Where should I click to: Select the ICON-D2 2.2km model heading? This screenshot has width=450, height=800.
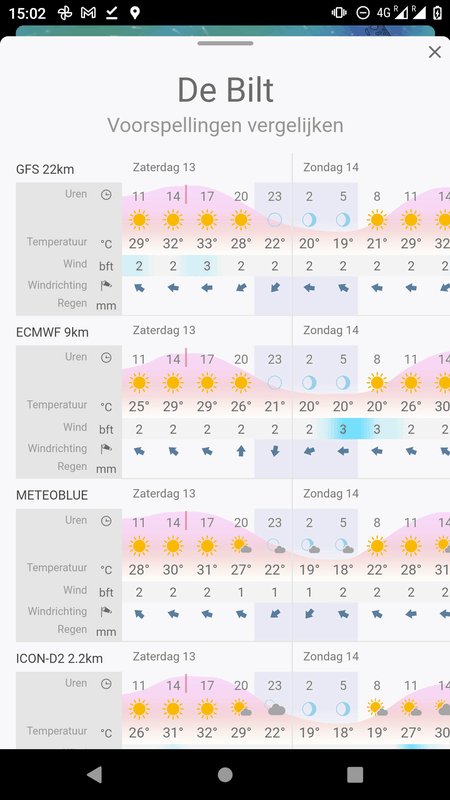(59, 659)
